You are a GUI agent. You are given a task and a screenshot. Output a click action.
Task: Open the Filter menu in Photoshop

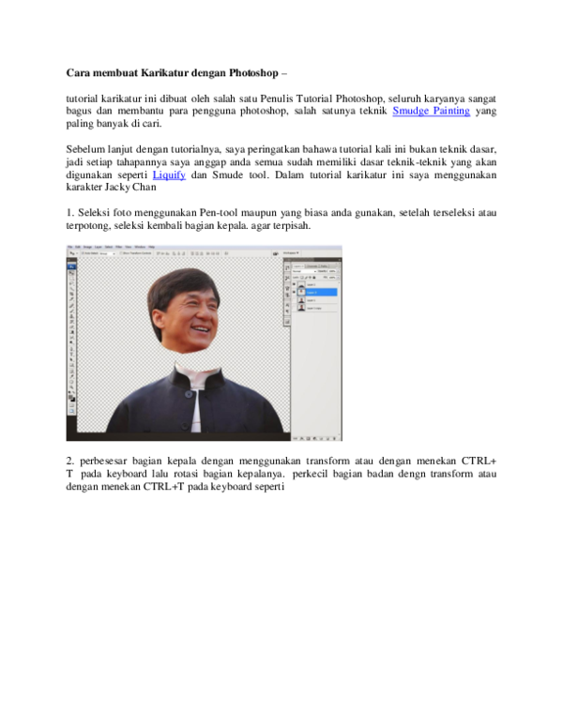pyautogui.click(x=119, y=247)
